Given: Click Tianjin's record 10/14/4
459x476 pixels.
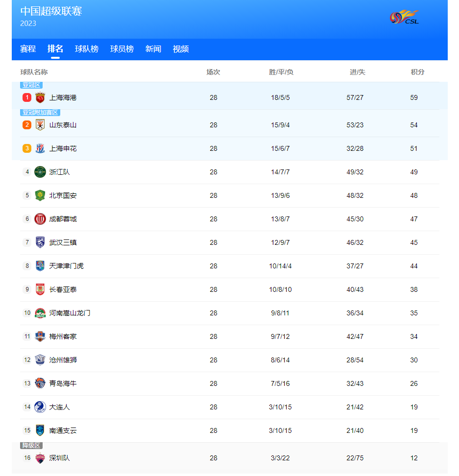Looking at the screenshot, I should pos(281,266).
